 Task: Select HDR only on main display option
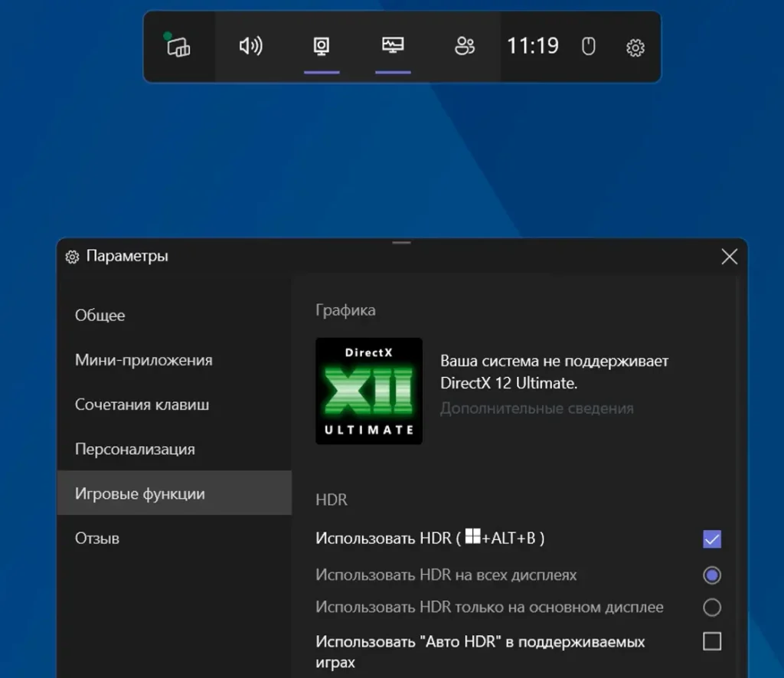(x=712, y=608)
